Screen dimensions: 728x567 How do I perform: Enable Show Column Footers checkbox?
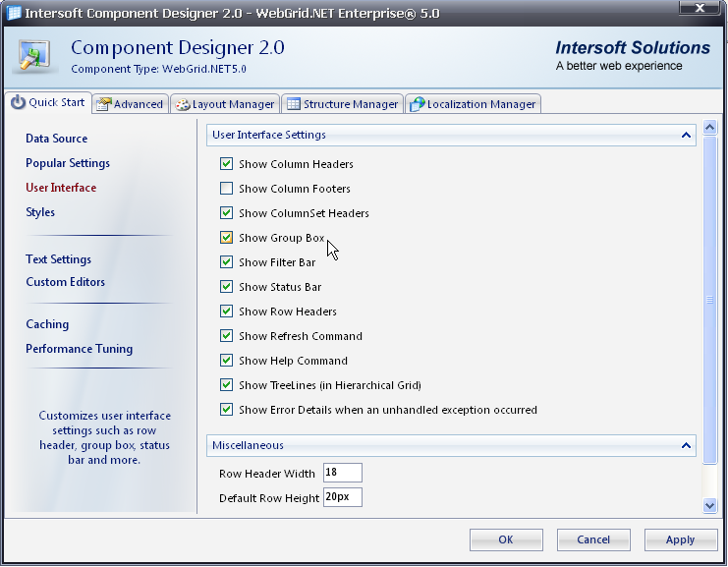point(226,188)
